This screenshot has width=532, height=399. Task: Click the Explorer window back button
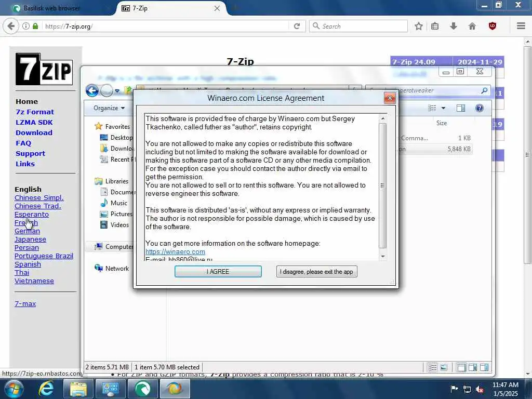pos(92,90)
